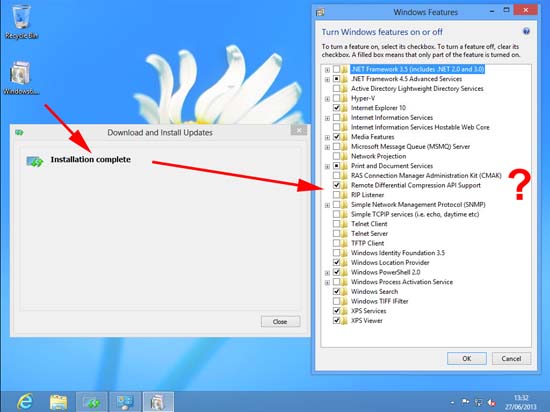
Task: Open the taskbar clock showing 13:32
Action: tap(521, 402)
